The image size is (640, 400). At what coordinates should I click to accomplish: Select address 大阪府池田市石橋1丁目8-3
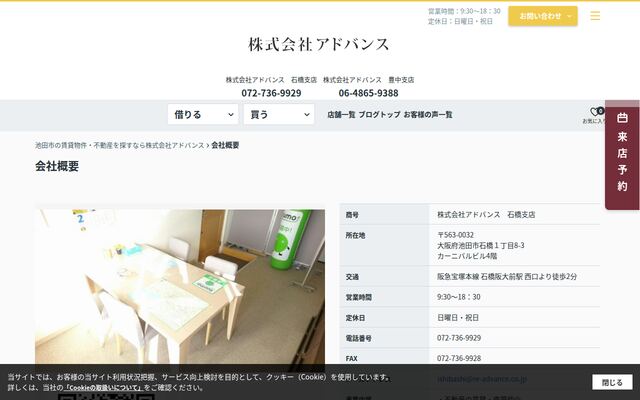tap(481, 246)
